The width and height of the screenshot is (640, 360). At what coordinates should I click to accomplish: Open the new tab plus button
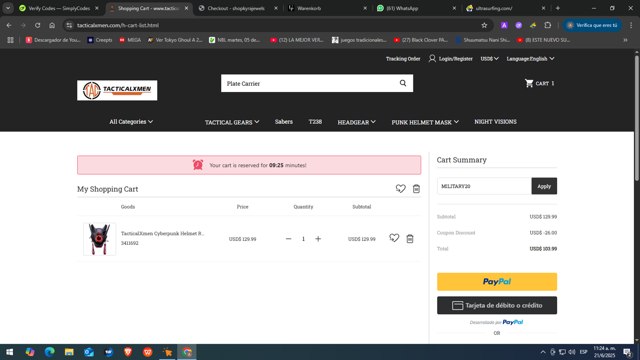[558, 8]
